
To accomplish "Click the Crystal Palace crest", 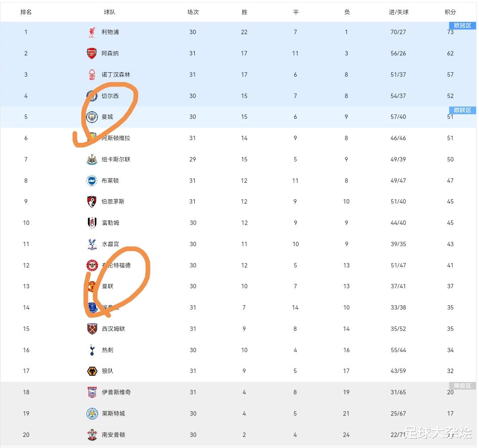I will click(92, 244).
